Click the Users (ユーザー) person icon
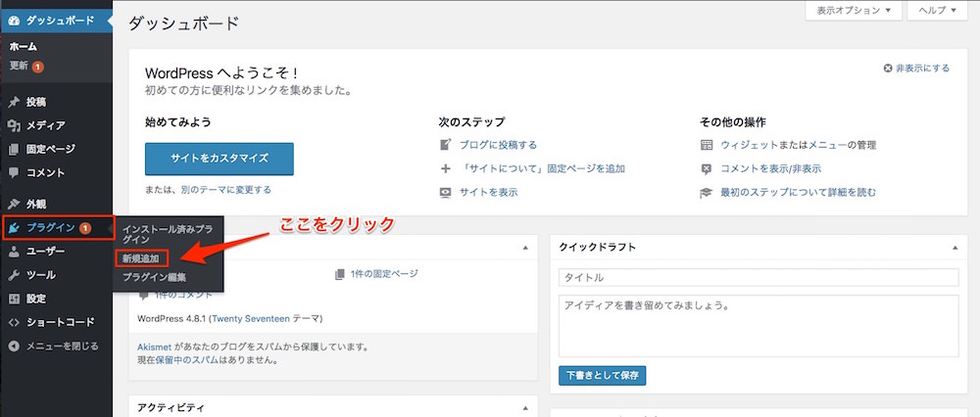The width and height of the screenshot is (980, 417). click(15, 252)
